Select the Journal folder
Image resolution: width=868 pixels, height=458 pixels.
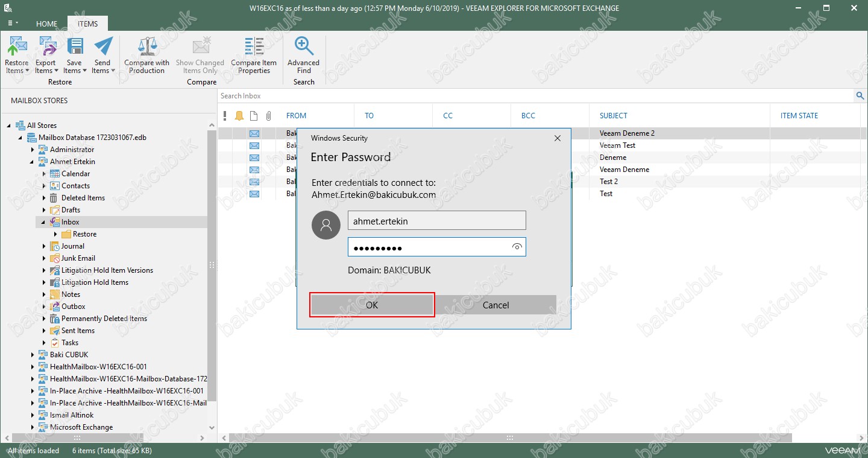pyautogui.click(x=73, y=246)
